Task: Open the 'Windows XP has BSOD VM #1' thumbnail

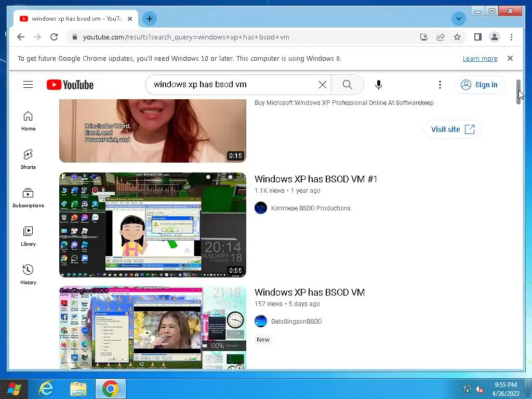Action: (x=152, y=225)
